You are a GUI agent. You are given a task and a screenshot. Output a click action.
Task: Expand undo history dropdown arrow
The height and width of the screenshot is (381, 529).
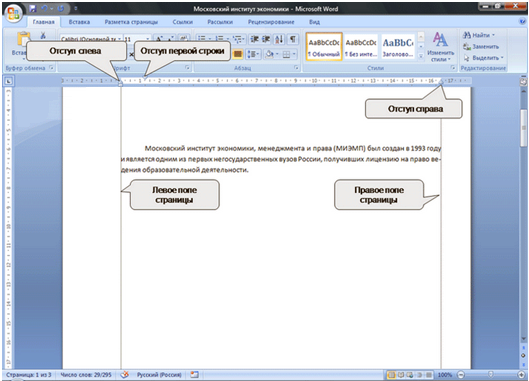pyautogui.click(x=52, y=9)
